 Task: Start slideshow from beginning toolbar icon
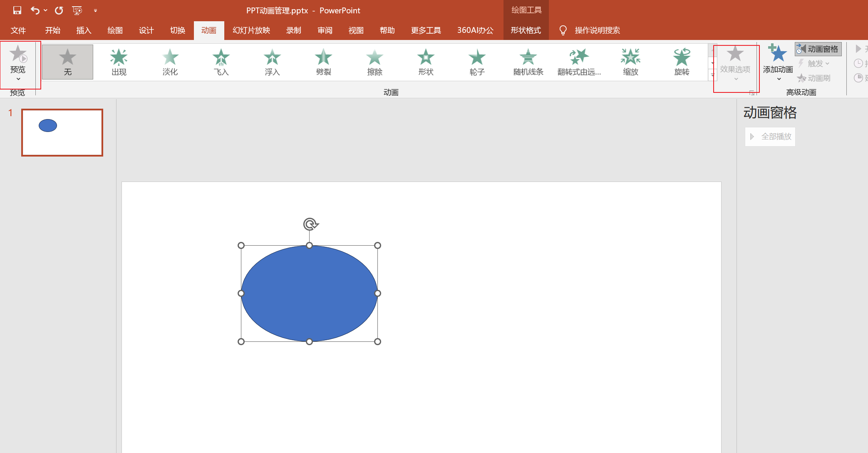click(x=77, y=10)
